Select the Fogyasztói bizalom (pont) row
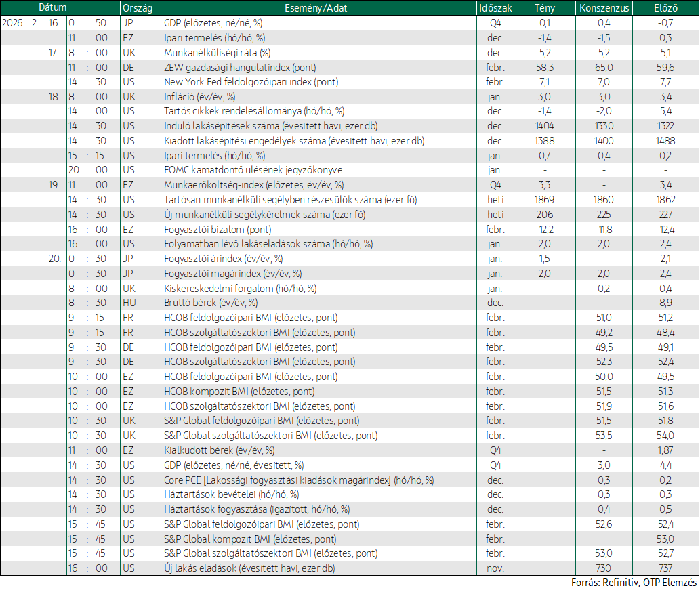 tap(350, 230)
